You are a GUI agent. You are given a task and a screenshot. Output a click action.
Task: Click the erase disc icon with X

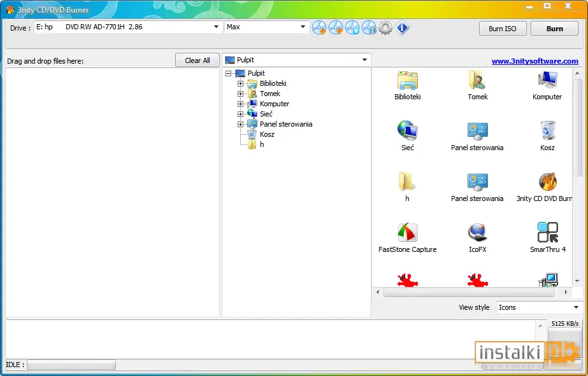(352, 28)
